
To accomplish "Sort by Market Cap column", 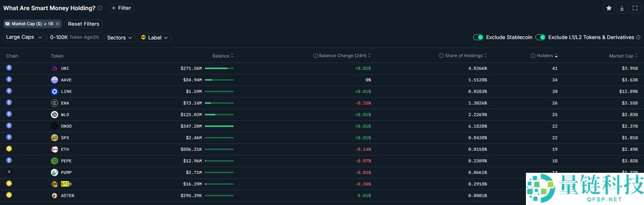I will point(624,56).
